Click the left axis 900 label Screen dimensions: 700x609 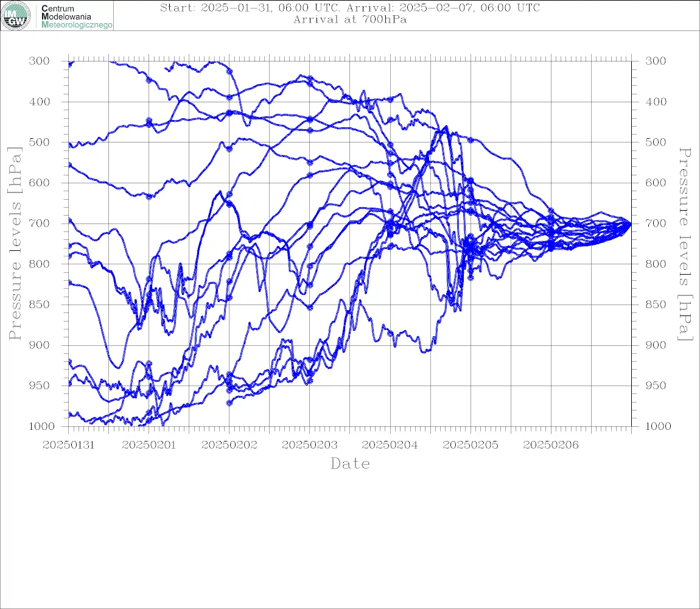point(40,345)
